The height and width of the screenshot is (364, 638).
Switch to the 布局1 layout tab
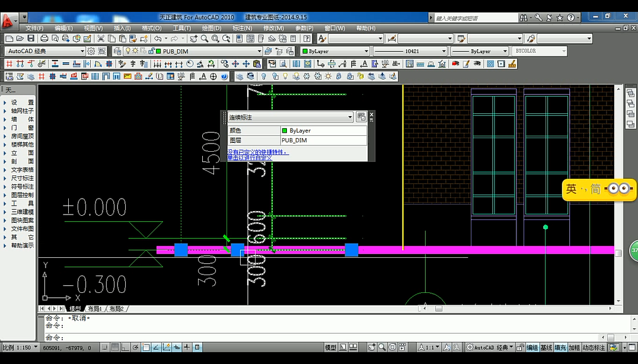tap(95, 309)
